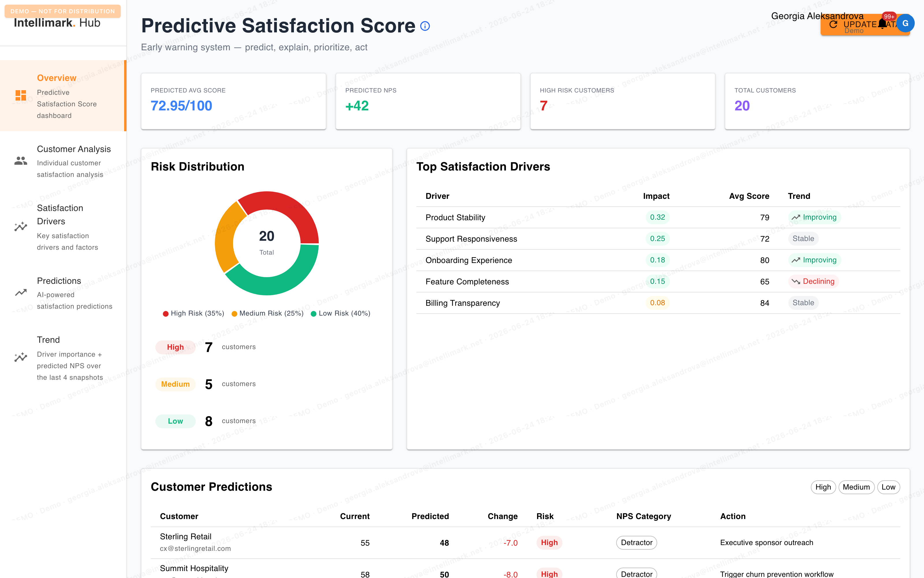
Task: Click the Improving trend arrow for Product Stability
Action: pos(796,217)
